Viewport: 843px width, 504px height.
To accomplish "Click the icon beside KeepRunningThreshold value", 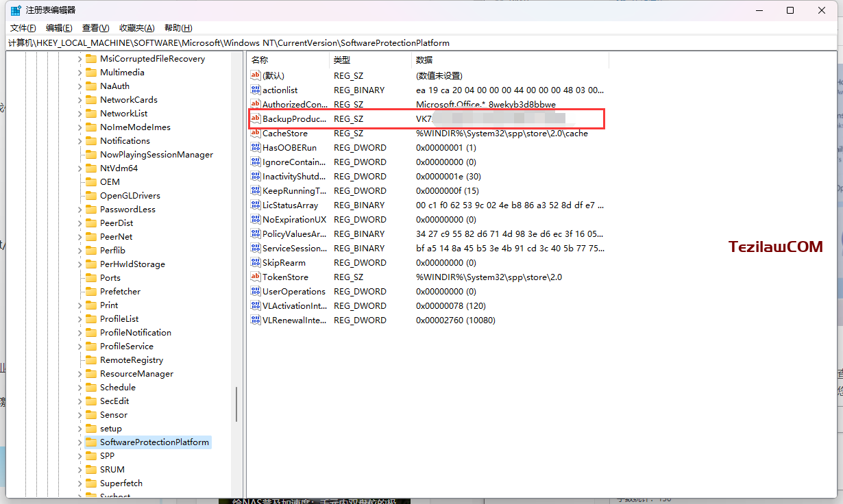I will [256, 190].
